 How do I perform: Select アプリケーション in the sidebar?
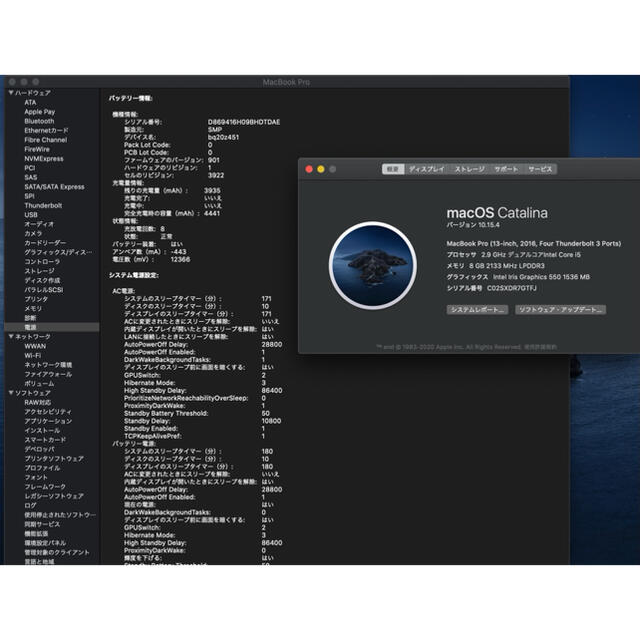coord(48,421)
